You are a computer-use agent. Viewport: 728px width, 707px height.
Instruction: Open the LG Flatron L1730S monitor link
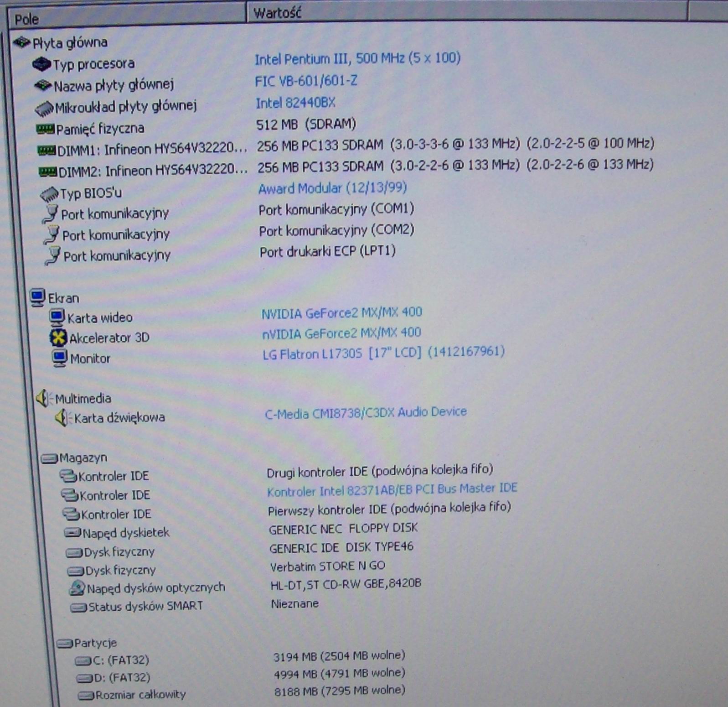(x=383, y=353)
